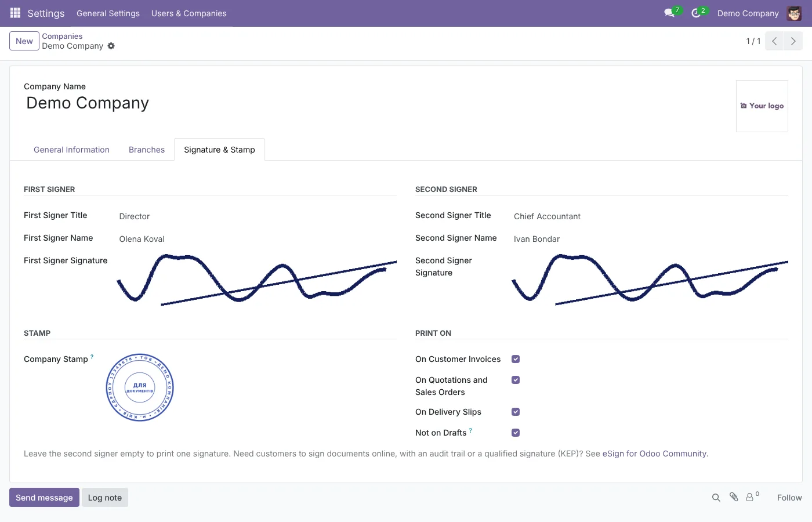Show the Not on Drafts help tooltip
This screenshot has height=522, width=812.
pos(470,430)
